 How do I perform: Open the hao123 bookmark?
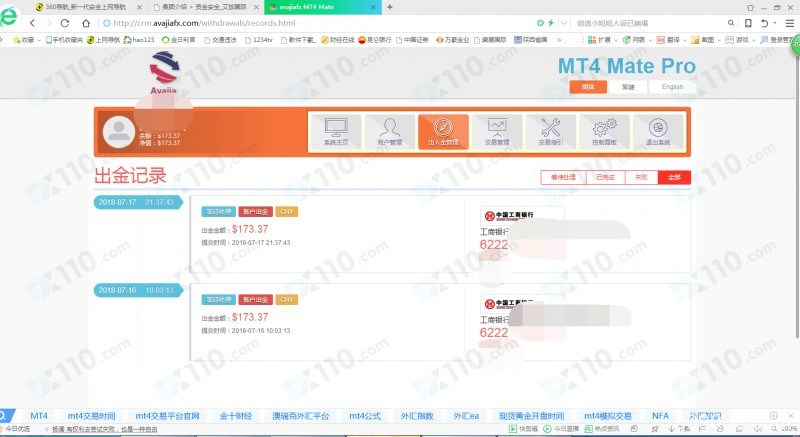139,40
